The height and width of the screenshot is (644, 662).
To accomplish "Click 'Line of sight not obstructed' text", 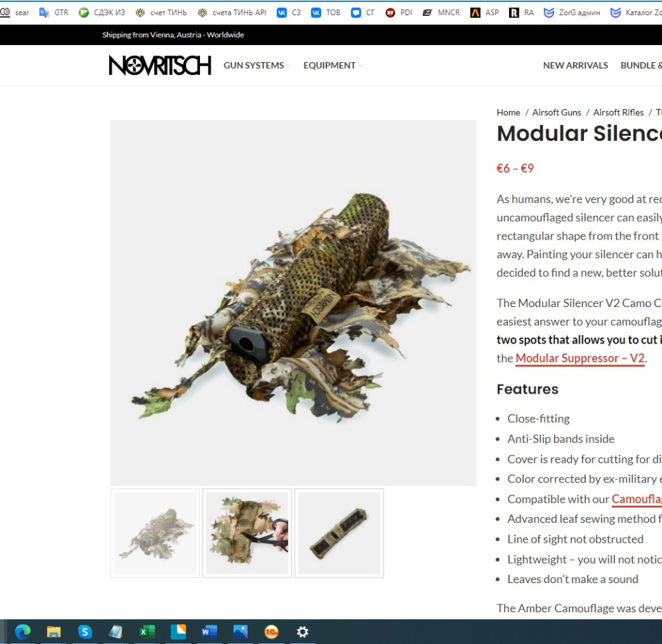I will 575,539.
